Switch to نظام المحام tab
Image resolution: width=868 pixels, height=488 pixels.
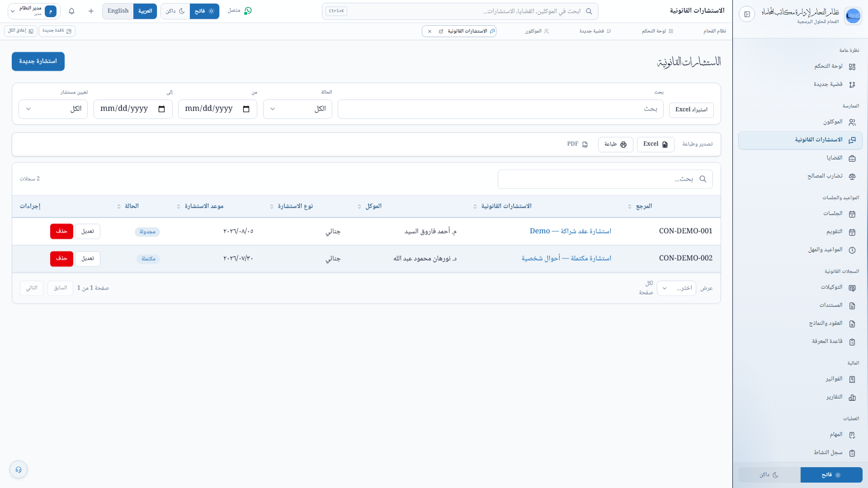[x=714, y=31]
